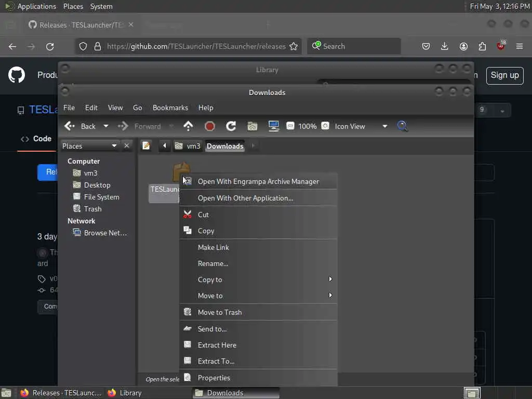Screen dimensions: 532x399
Task: Click Firefox back navigation arrow
Action: (x=12, y=46)
